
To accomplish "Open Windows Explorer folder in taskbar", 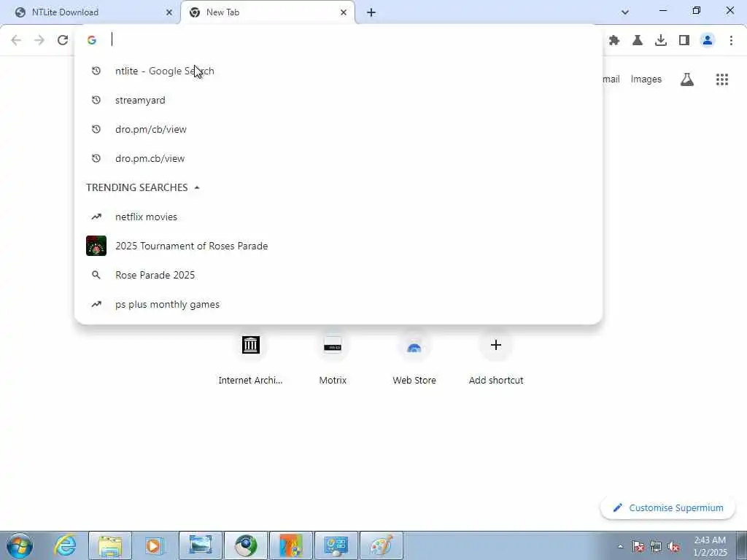I will click(110, 545).
